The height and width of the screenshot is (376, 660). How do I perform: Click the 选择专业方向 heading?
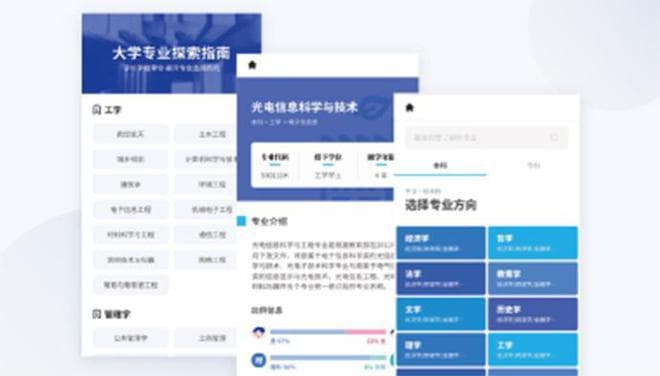(x=441, y=205)
